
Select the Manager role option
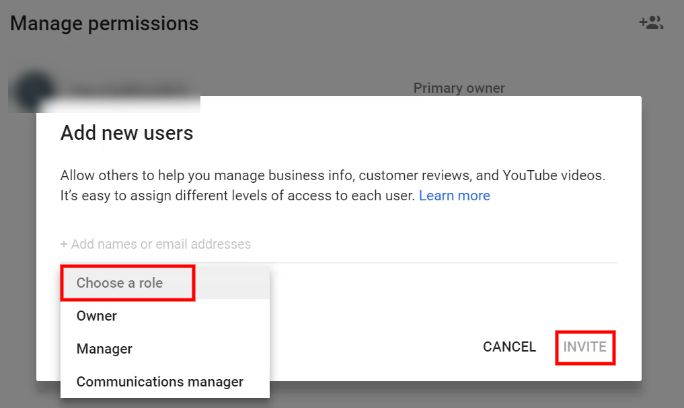click(x=105, y=349)
